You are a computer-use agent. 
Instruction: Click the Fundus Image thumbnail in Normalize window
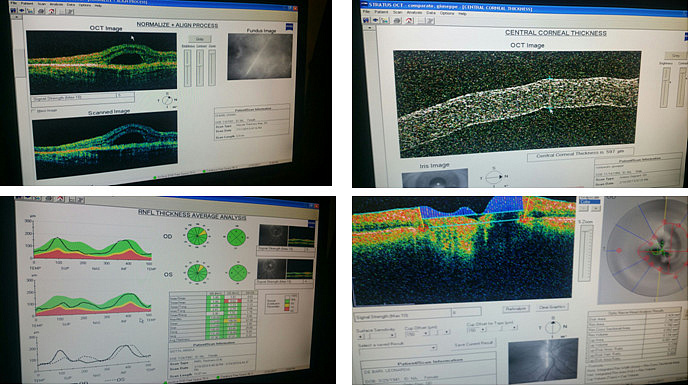point(259,57)
